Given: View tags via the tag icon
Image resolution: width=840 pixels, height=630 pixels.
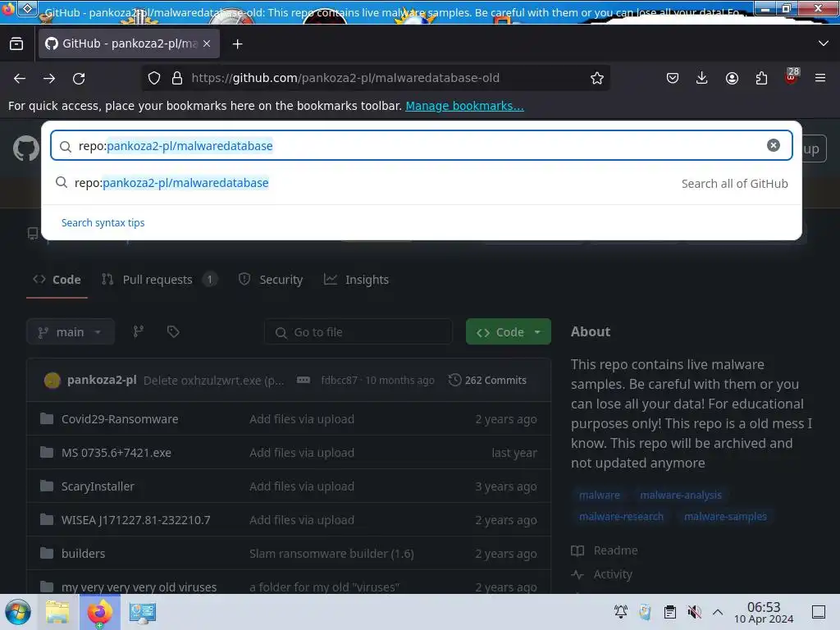Looking at the screenshot, I should click(173, 332).
